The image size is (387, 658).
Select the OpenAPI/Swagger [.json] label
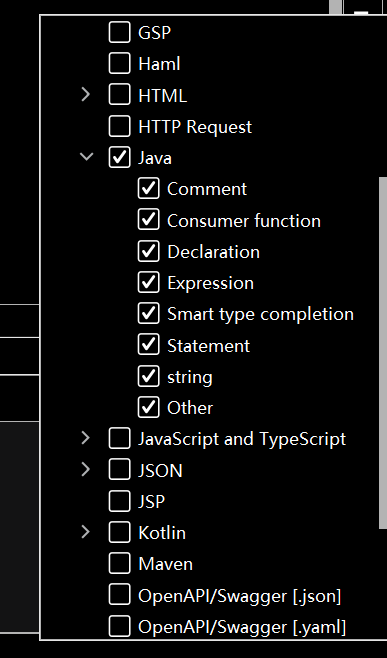click(240, 595)
